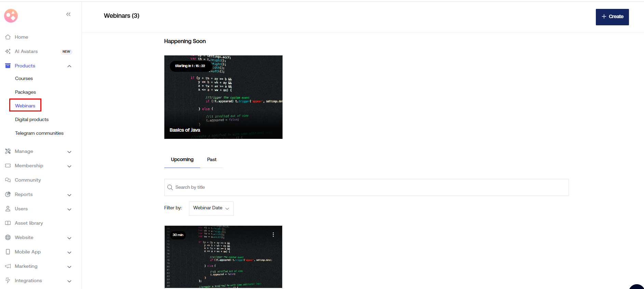
Task: Open AI Avatars via its sparkle icon
Action: (x=8, y=51)
